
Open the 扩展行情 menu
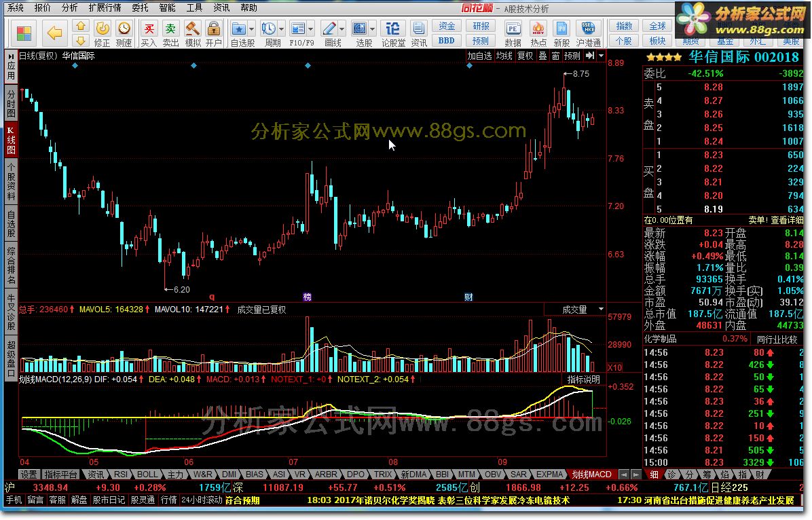coord(105,7)
